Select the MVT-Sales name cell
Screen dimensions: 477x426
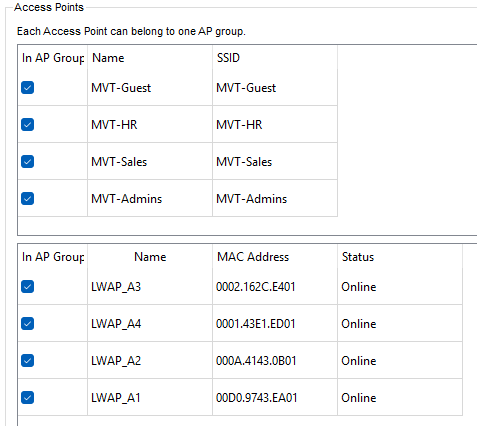150,162
